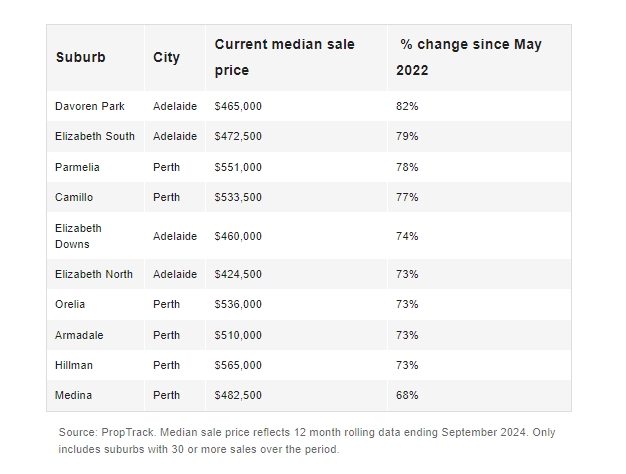Image resolution: width=626 pixels, height=474 pixels.
Task: Select the Orelia row suburb cell
Action: [70, 304]
